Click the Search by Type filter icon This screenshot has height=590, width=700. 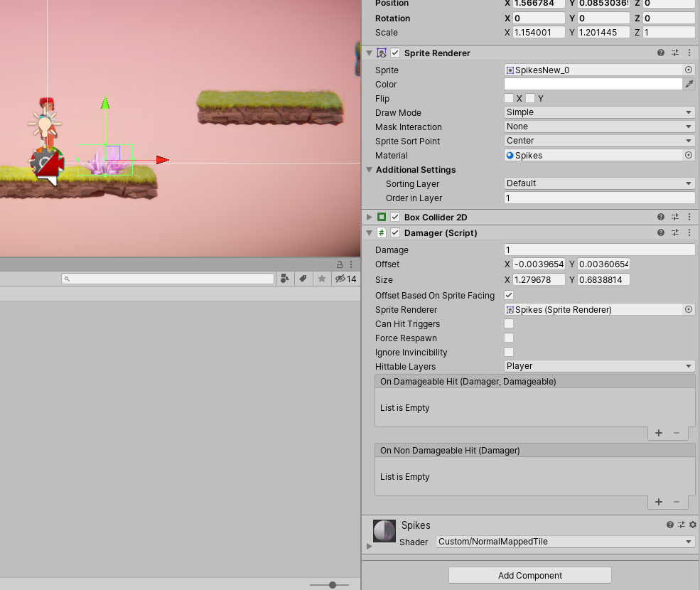(285, 279)
